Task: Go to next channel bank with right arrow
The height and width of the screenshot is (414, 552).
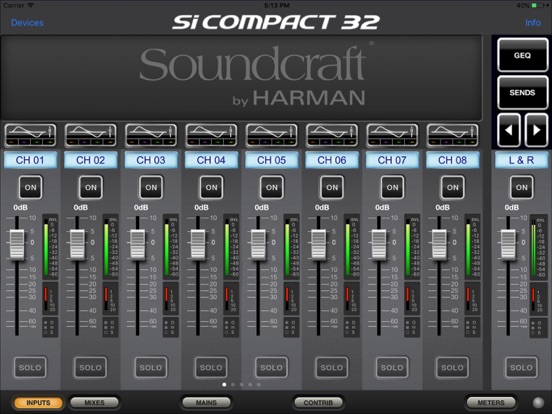Action: pos(536,130)
